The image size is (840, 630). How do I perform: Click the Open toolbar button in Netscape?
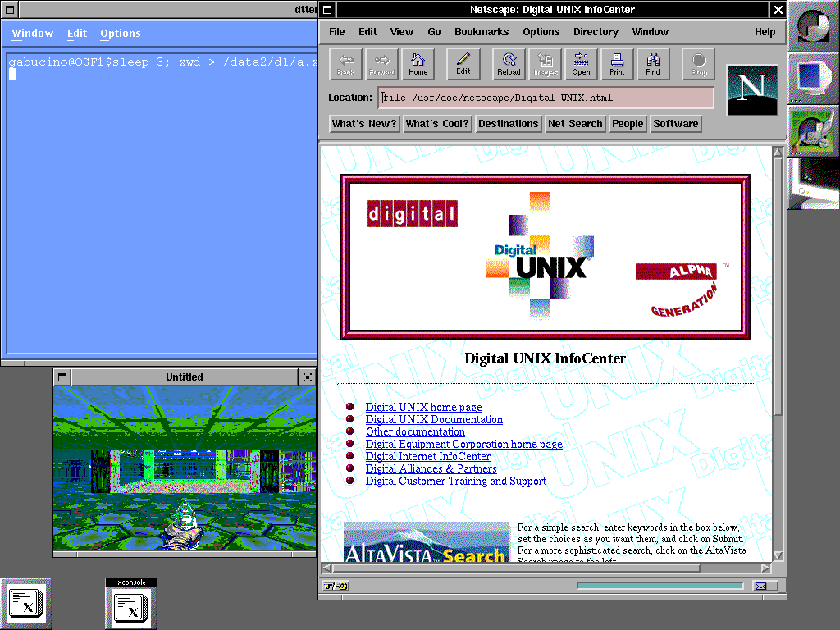[581, 64]
